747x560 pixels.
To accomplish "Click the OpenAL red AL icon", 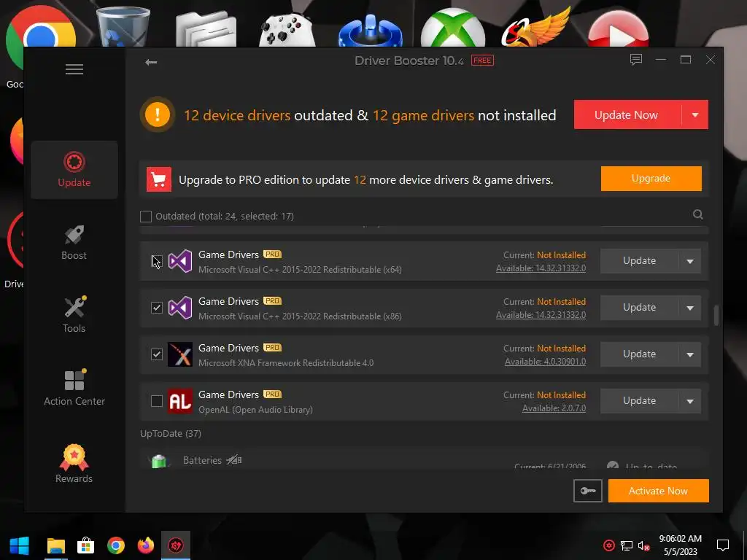I will click(x=180, y=401).
